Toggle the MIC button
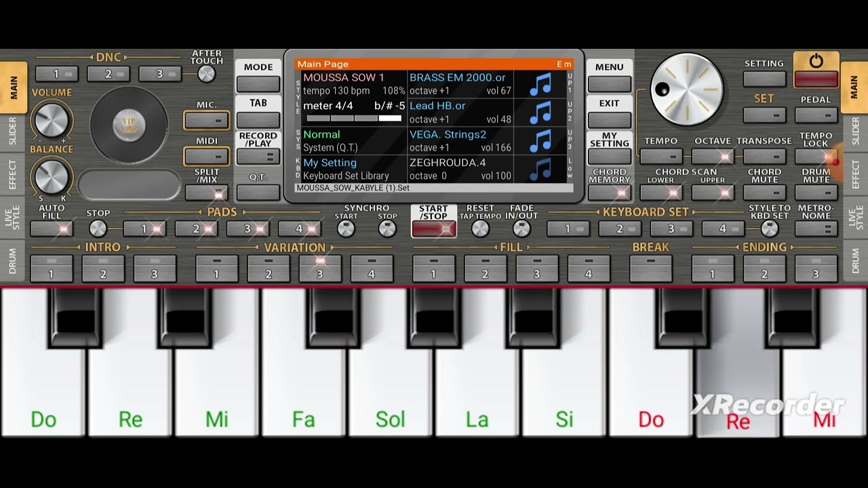Image resolution: width=868 pixels, height=488 pixels. pos(207,121)
